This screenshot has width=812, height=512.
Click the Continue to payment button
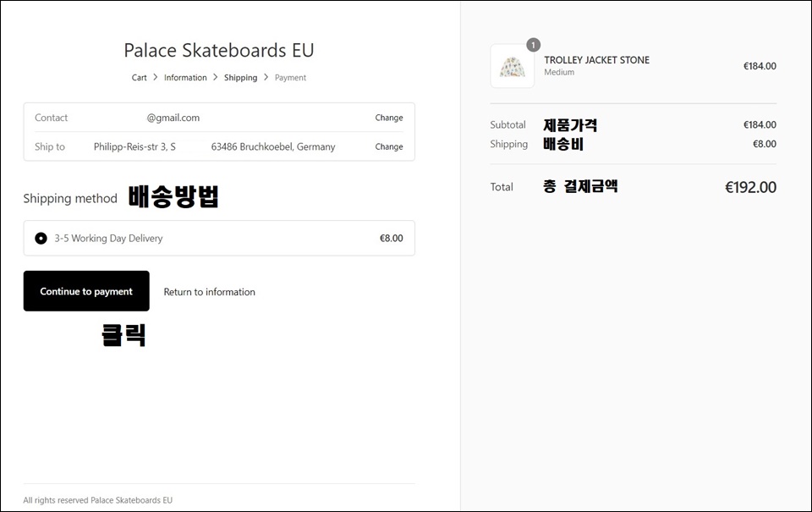pos(86,291)
